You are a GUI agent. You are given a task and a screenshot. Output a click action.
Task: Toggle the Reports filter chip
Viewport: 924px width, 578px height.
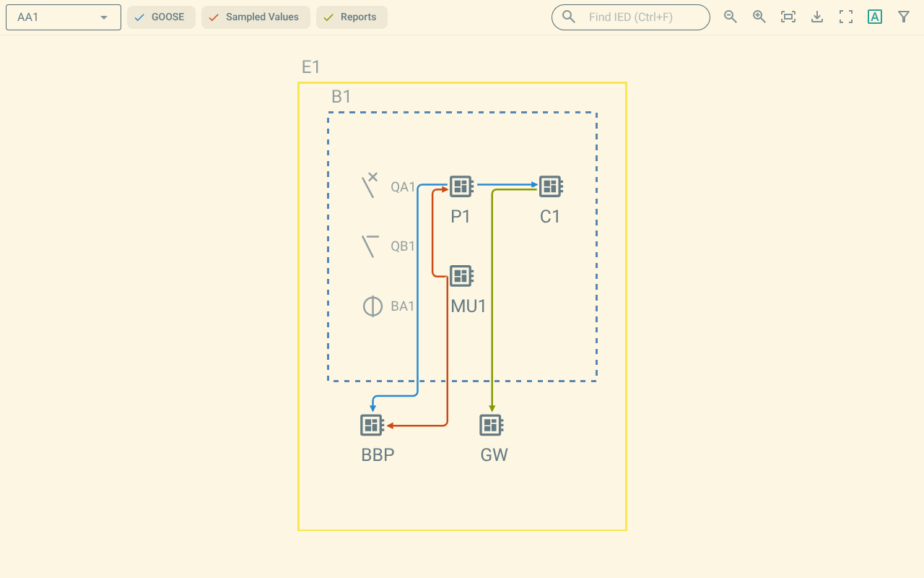pos(352,17)
